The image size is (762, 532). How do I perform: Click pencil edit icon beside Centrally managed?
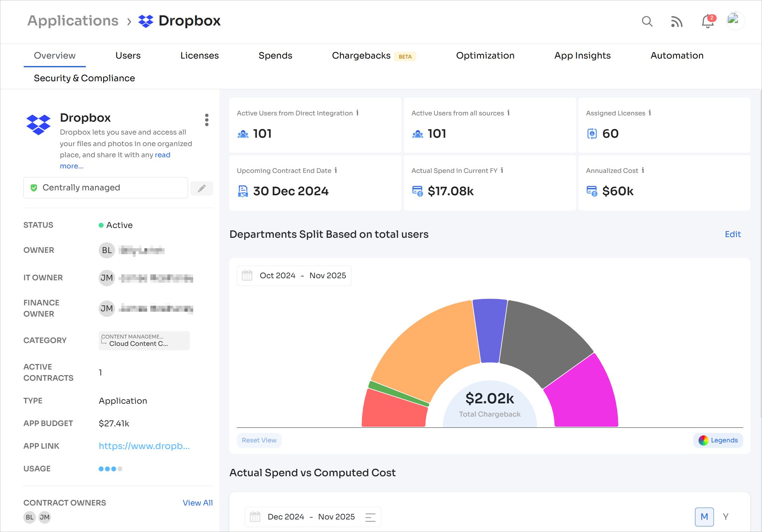tap(202, 188)
